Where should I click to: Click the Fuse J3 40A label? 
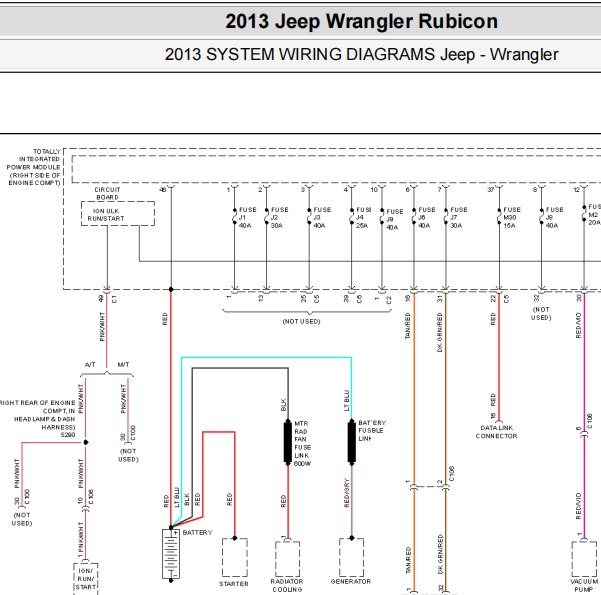(x=322, y=217)
